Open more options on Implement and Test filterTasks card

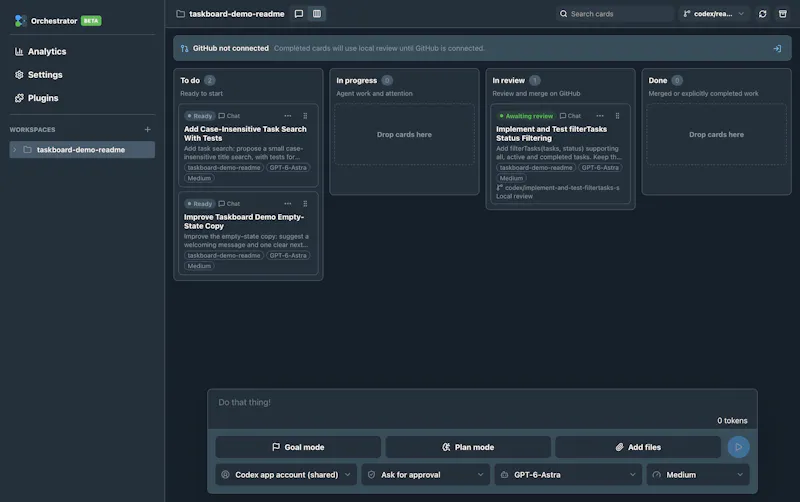tap(600, 116)
